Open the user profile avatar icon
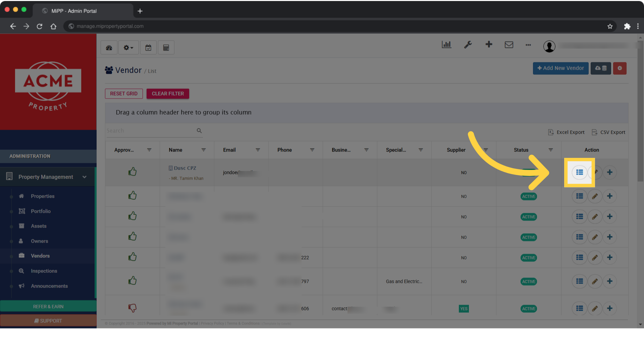644x362 pixels. (549, 47)
